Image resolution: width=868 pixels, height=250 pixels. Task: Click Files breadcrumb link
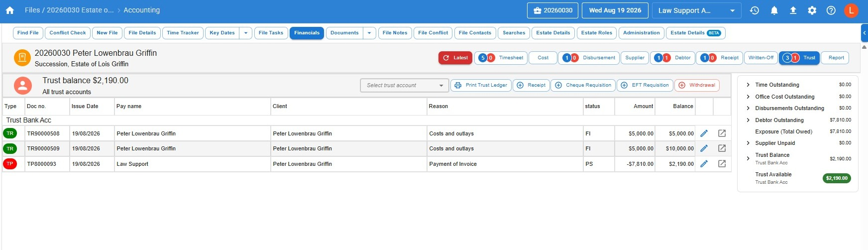coord(32,10)
